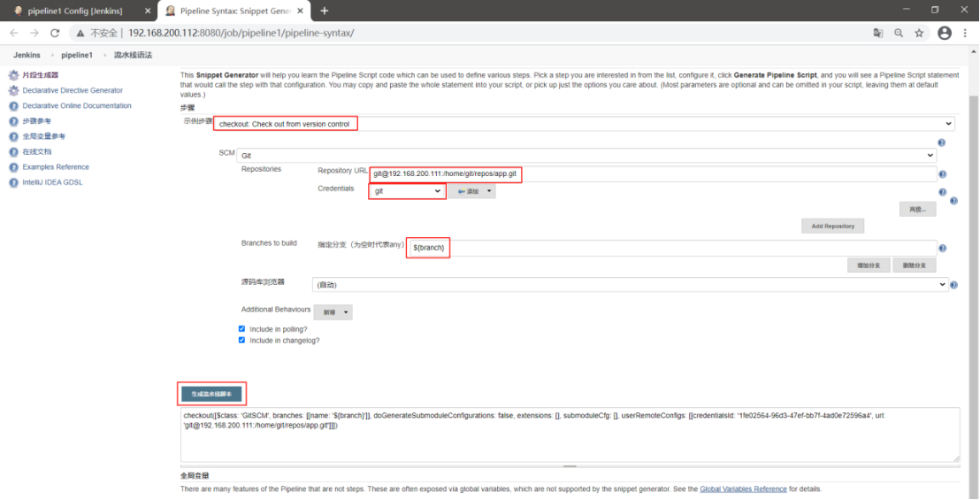Open 步骤参考 sidebar link

pyautogui.click(x=37, y=121)
